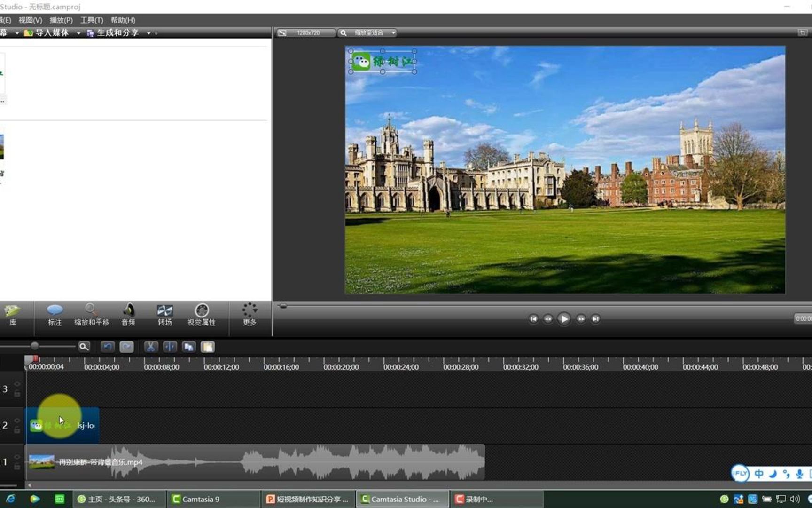Image resolution: width=812 pixels, height=508 pixels.
Task: Click the landscape thumbnail in clip bin
Action: [x=1, y=147]
